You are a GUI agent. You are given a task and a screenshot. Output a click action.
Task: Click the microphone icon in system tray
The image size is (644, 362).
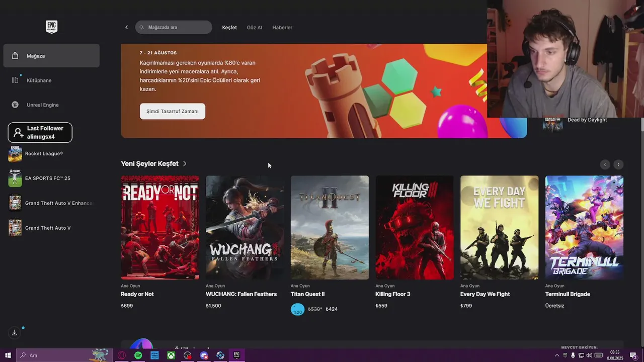(573, 355)
